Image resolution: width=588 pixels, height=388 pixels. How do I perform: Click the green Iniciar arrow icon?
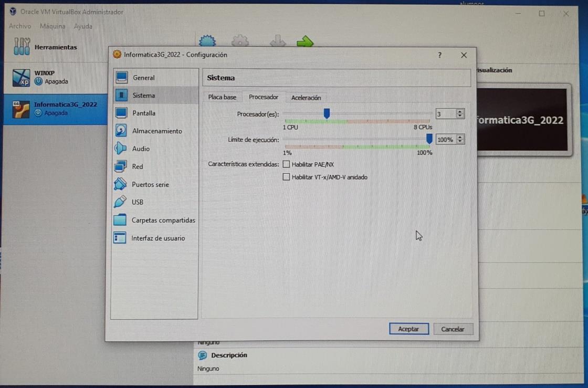[305, 41]
